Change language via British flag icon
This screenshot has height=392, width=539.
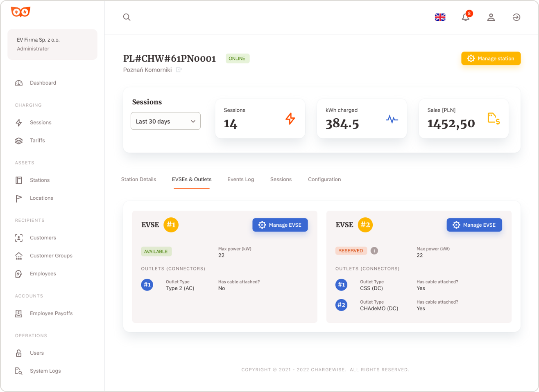tap(440, 17)
